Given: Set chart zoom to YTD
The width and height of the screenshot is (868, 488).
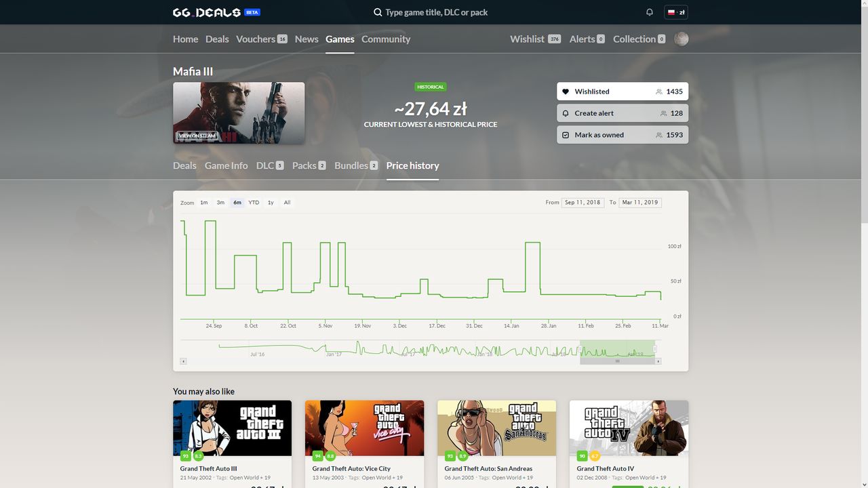Looking at the screenshot, I should pos(254,203).
